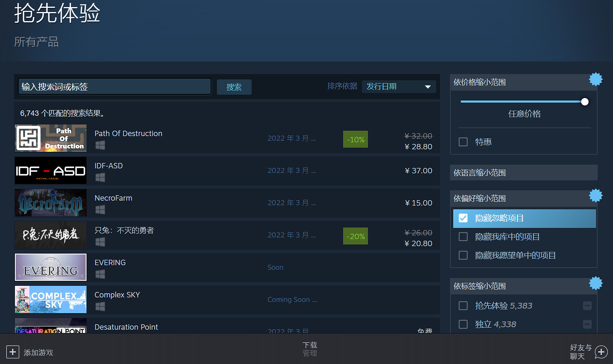
Task: Click gear badge on tag filter panel
Action: pos(596,283)
